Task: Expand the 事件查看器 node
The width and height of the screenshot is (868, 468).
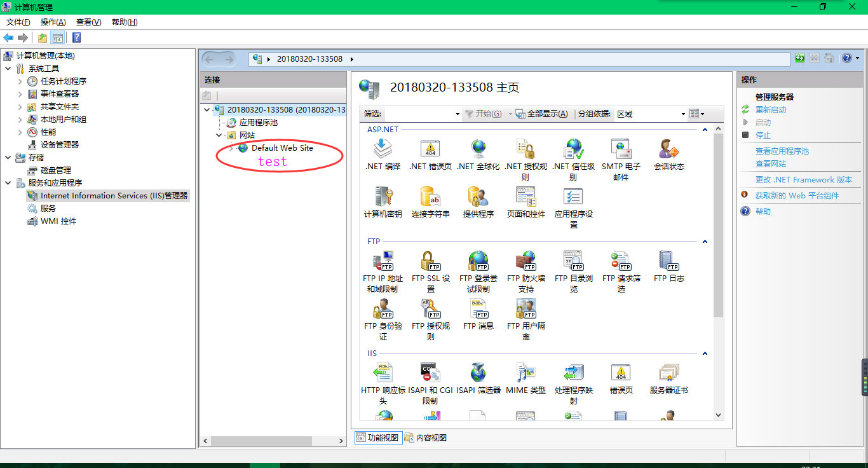Action: (x=20, y=93)
